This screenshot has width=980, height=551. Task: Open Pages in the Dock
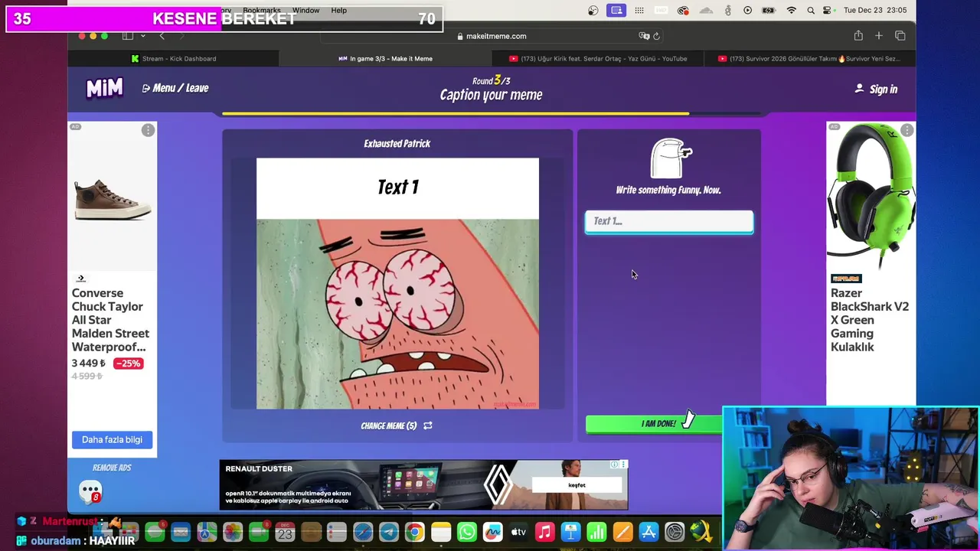(623, 532)
